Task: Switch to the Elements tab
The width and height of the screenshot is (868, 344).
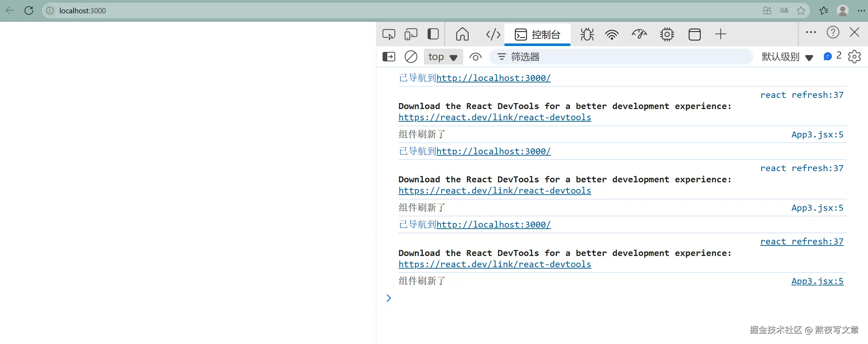Action: (x=493, y=34)
